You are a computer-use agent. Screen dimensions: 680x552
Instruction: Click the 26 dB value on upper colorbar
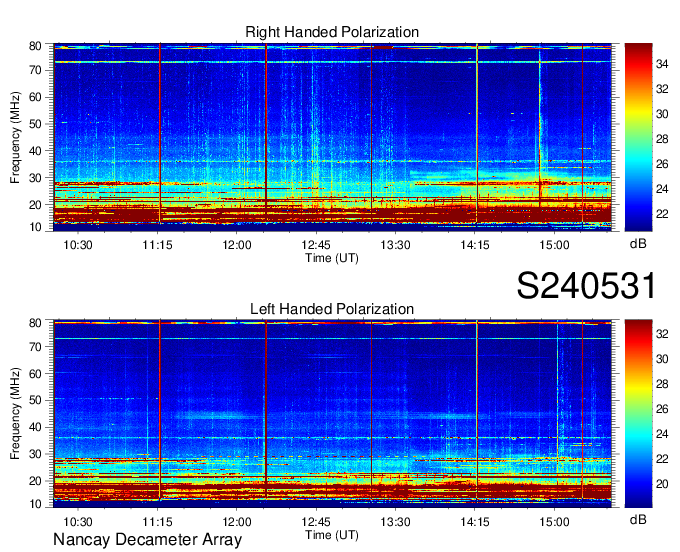coord(662,164)
